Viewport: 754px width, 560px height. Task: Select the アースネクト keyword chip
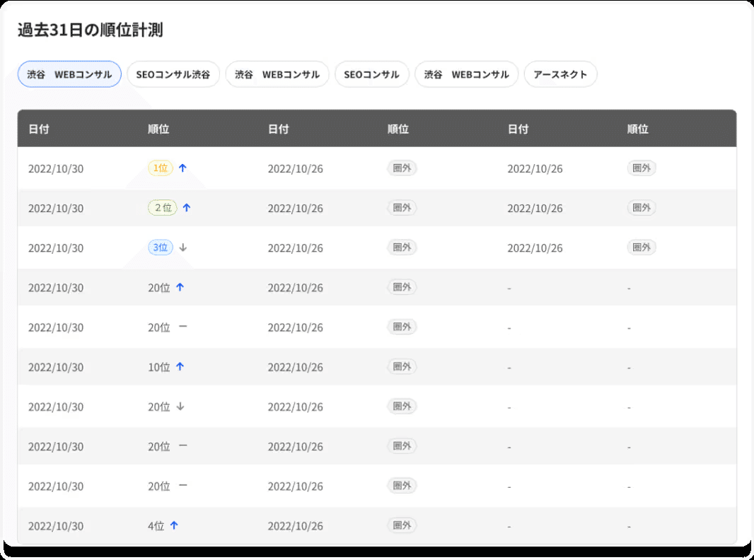(560, 74)
